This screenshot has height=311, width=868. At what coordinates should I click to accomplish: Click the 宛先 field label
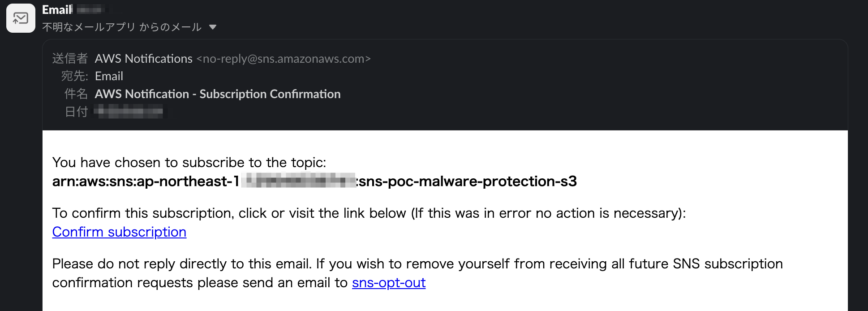click(x=74, y=76)
